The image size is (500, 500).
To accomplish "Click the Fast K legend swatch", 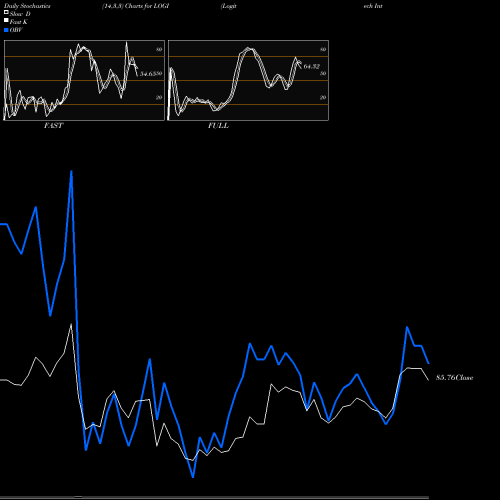I will (x=6, y=21).
